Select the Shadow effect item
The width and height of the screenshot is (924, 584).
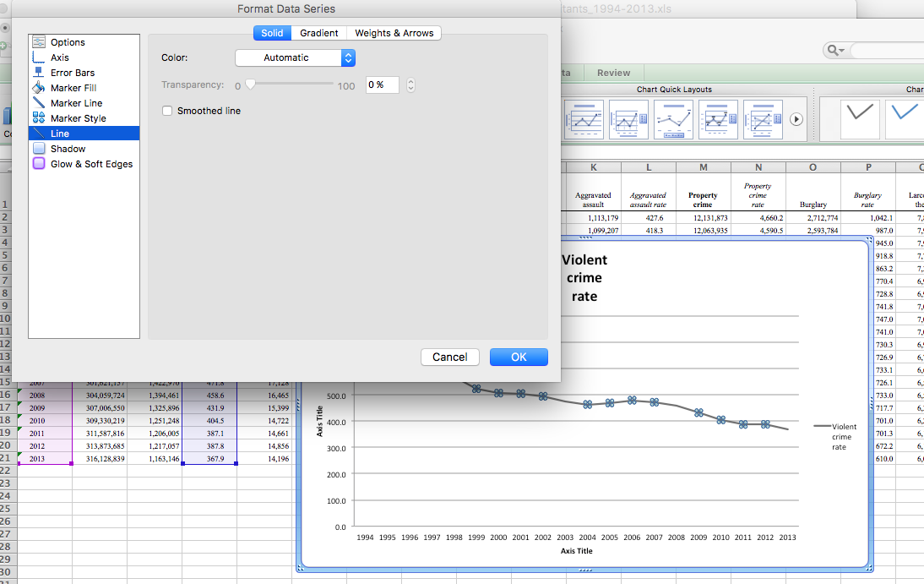[x=68, y=149]
